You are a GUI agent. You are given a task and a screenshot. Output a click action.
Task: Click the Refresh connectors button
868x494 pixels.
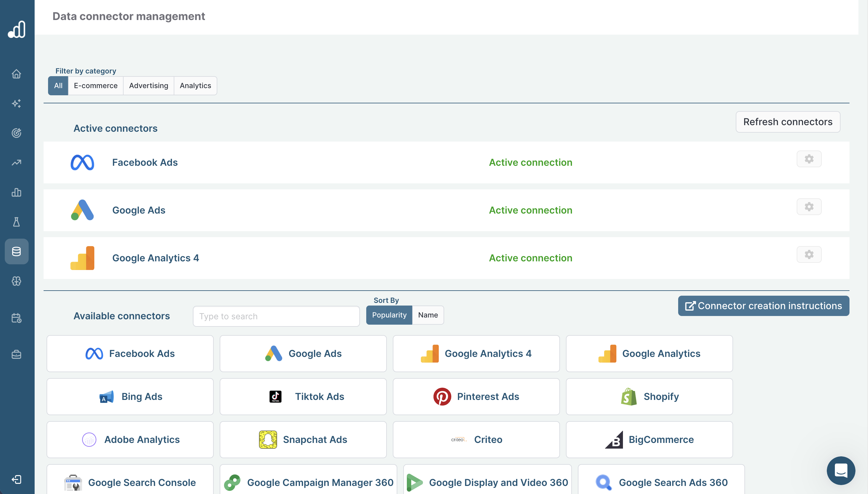(x=787, y=122)
